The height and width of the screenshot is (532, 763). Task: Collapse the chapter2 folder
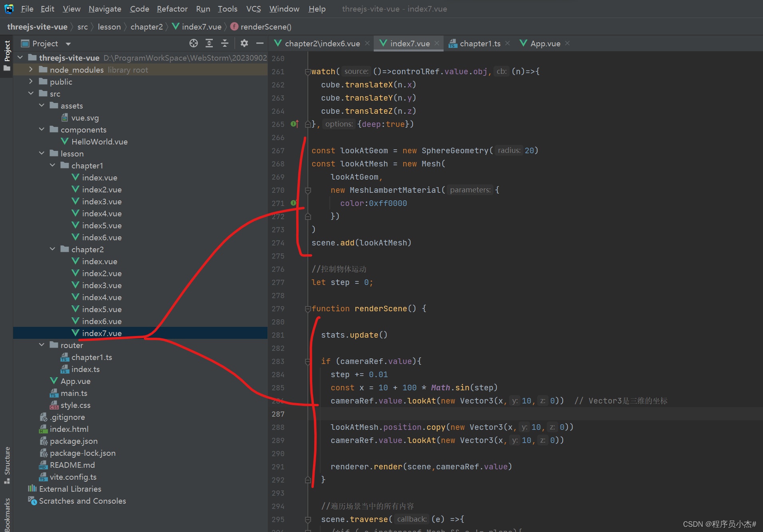point(52,249)
